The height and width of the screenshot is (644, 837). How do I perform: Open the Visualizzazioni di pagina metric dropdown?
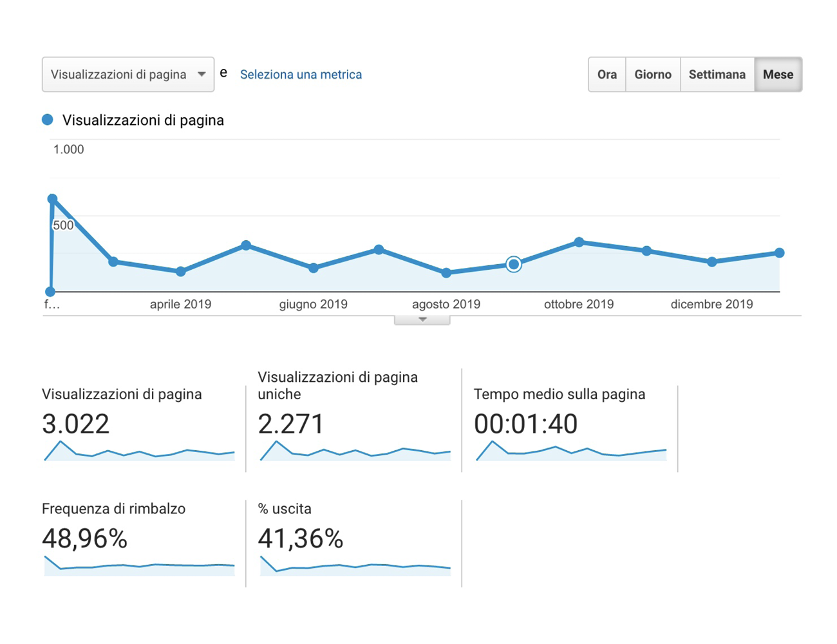pos(127,75)
